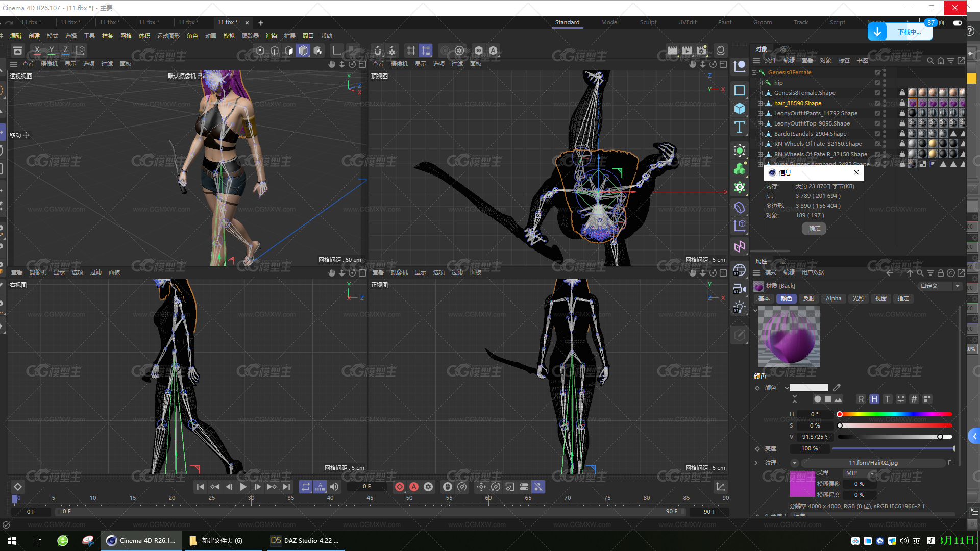Open the snap settings gear icon
Screen dimensions: 980x551
pyautogui.click(x=392, y=51)
